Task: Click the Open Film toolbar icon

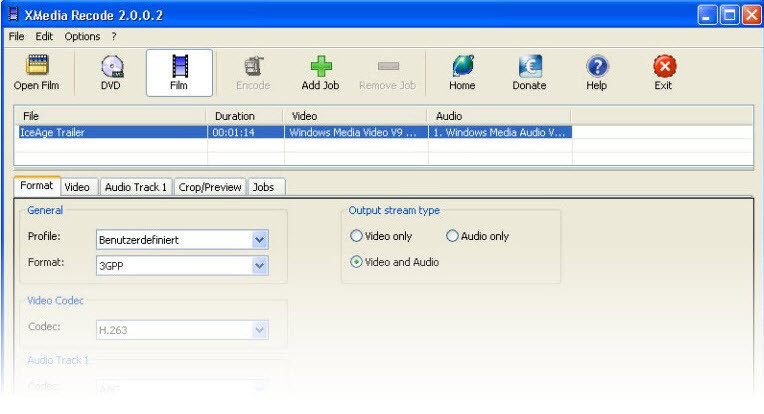Action: (x=36, y=66)
